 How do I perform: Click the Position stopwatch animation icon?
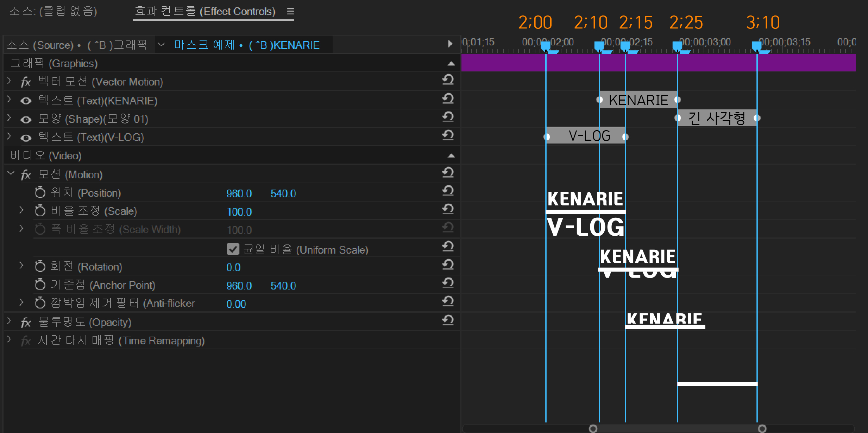pos(40,193)
